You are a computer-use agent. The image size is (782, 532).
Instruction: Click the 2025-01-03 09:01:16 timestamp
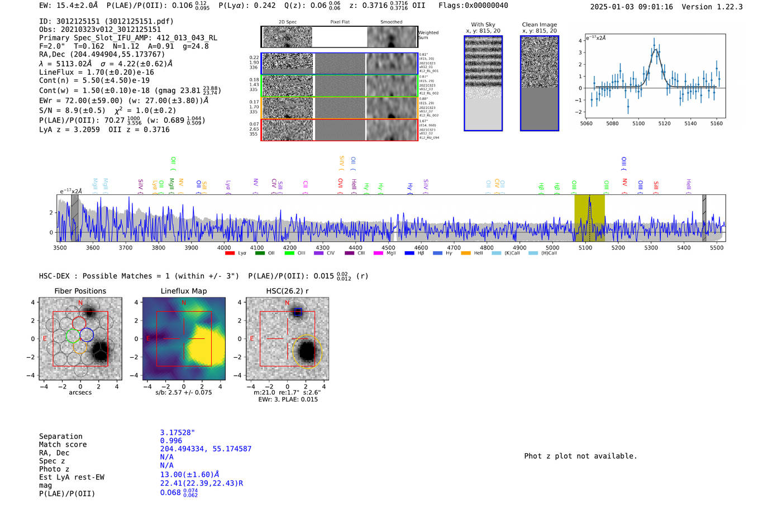tap(631, 7)
